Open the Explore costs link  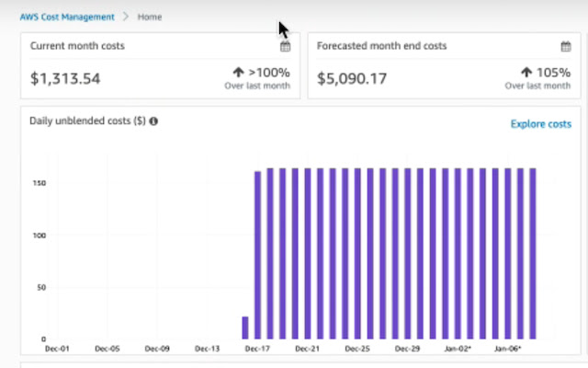pos(541,124)
